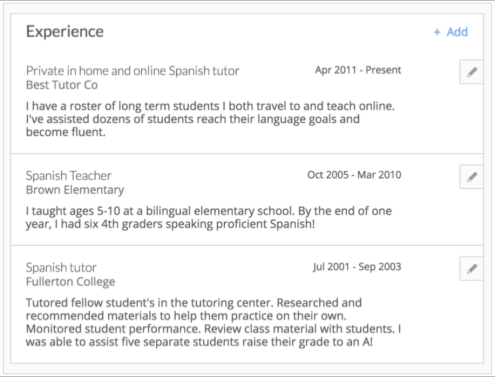Edit the Brown Elementary entry pencil
The height and width of the screenshot is (377, 495).
click(471, 177)
